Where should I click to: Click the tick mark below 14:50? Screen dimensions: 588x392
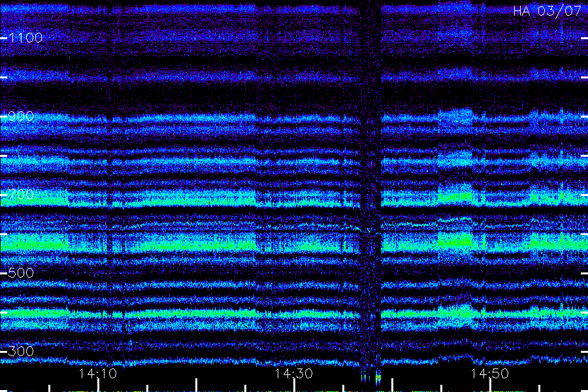[x=490, y=385]
